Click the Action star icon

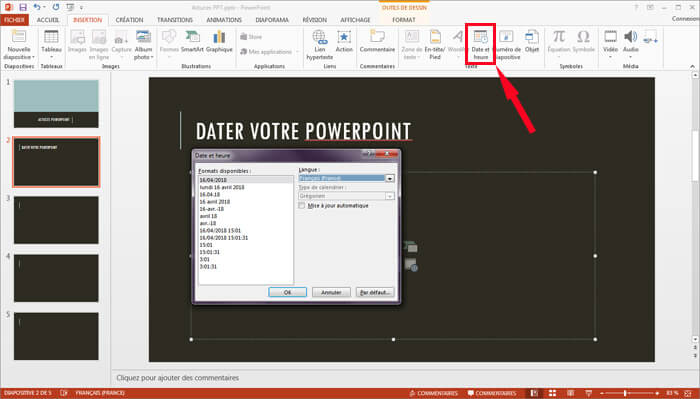coord(344,37)
